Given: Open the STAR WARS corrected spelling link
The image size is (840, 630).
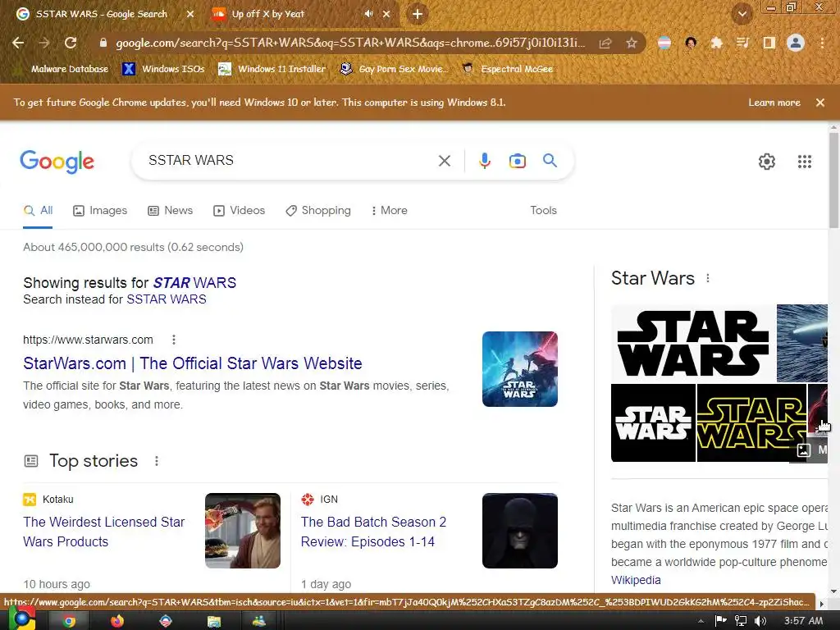Looking at the screenshot, I should (194, 282).
